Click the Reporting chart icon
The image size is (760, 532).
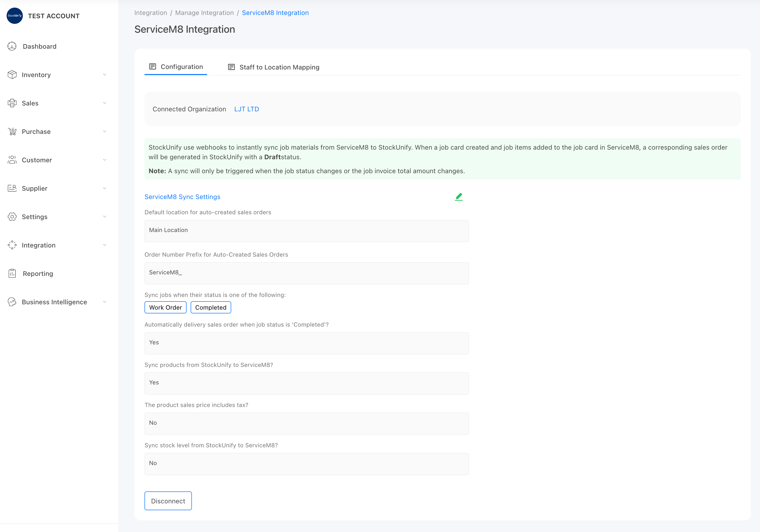[12, 274]
